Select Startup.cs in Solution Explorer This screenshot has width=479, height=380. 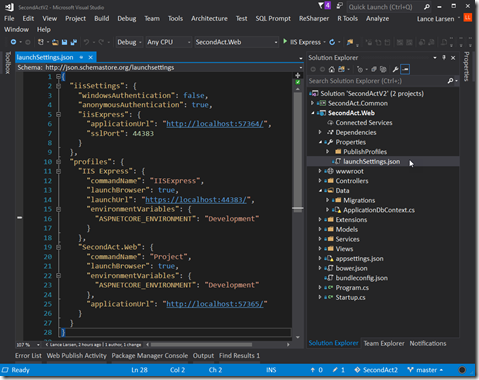point(350,297)
